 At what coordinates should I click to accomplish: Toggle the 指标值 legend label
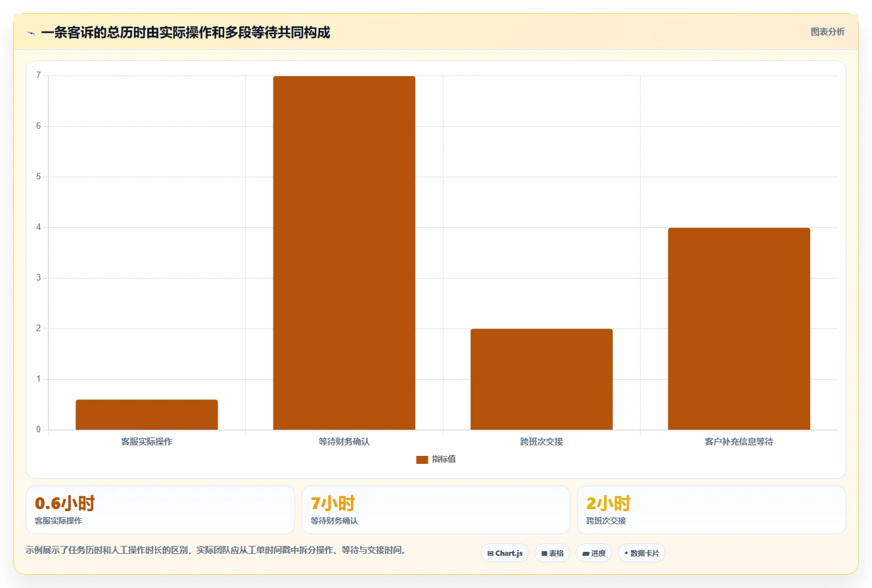coord(444,459)
